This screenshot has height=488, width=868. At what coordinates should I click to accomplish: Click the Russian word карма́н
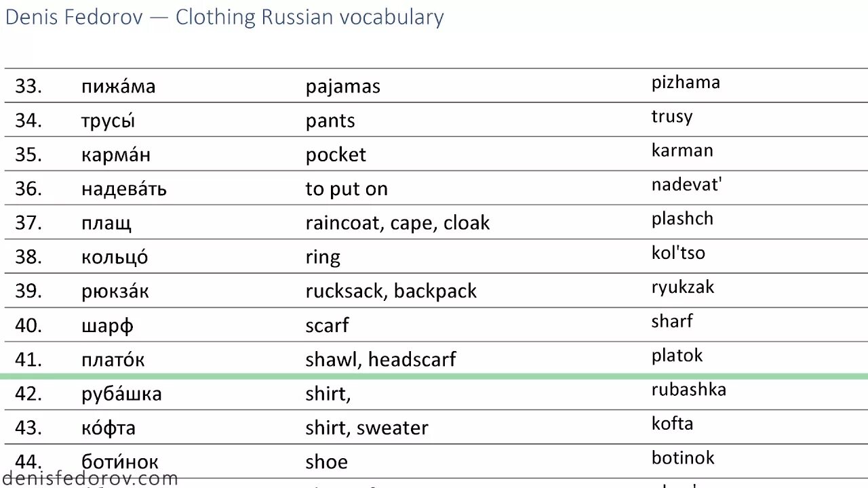pyautogui.click(x=116, y=155)
